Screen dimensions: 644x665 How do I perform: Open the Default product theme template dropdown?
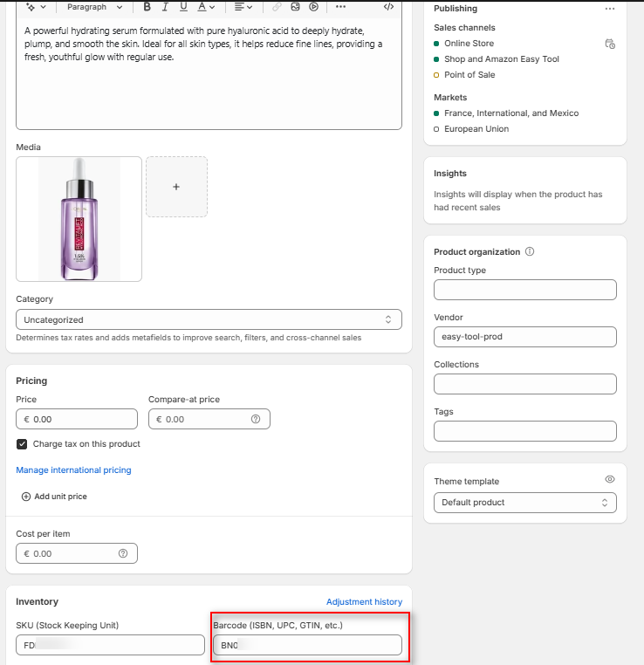point(524,503)
